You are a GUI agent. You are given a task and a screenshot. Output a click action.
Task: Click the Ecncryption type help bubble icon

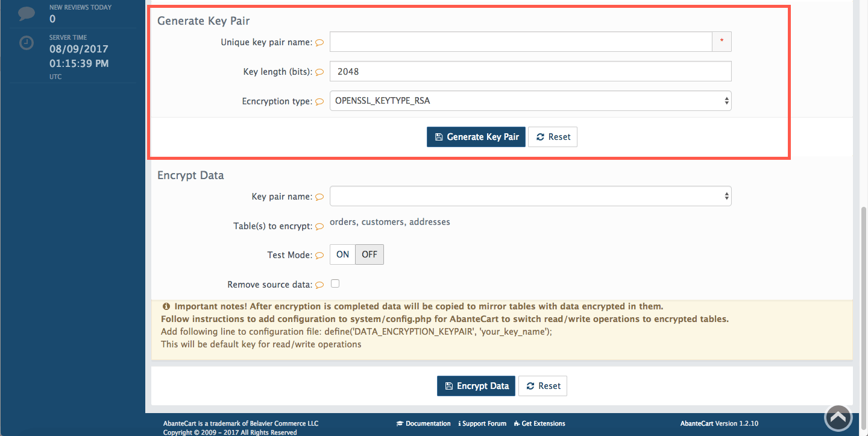(319, 102)
